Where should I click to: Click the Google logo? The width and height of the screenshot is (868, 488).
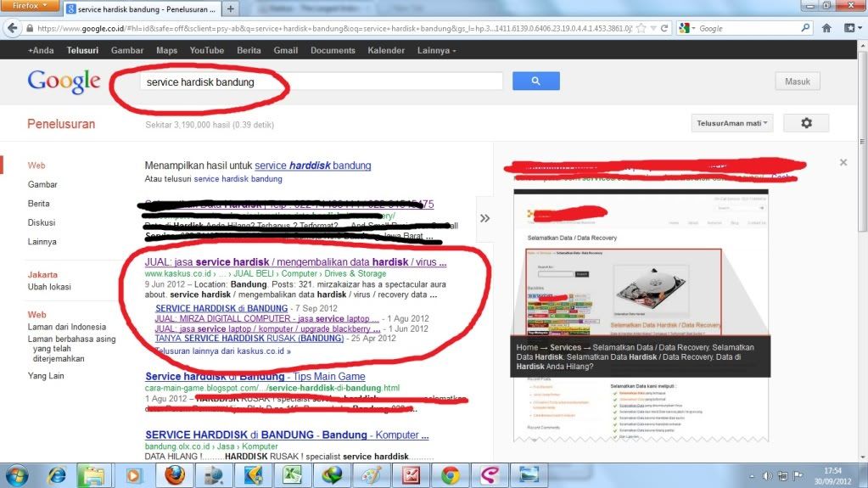click(64, 82)
